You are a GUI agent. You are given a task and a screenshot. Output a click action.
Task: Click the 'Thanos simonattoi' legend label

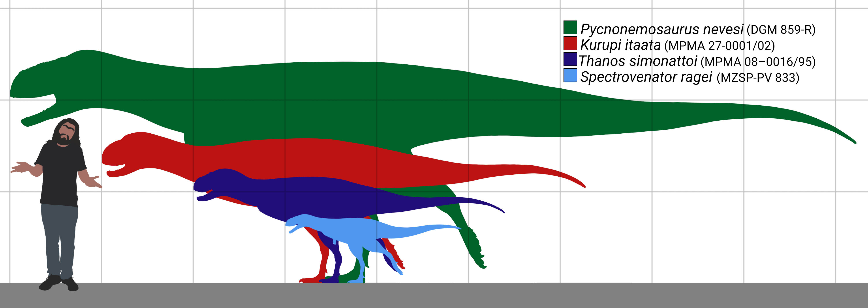coord(638,61)
